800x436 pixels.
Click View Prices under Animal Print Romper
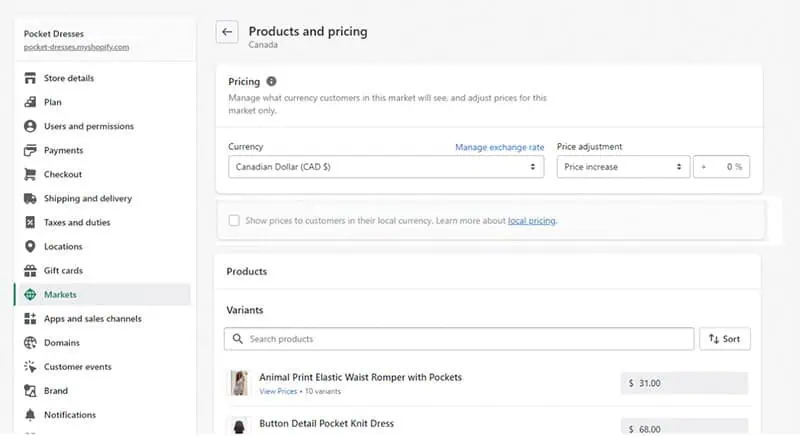(x=278, y=391)
